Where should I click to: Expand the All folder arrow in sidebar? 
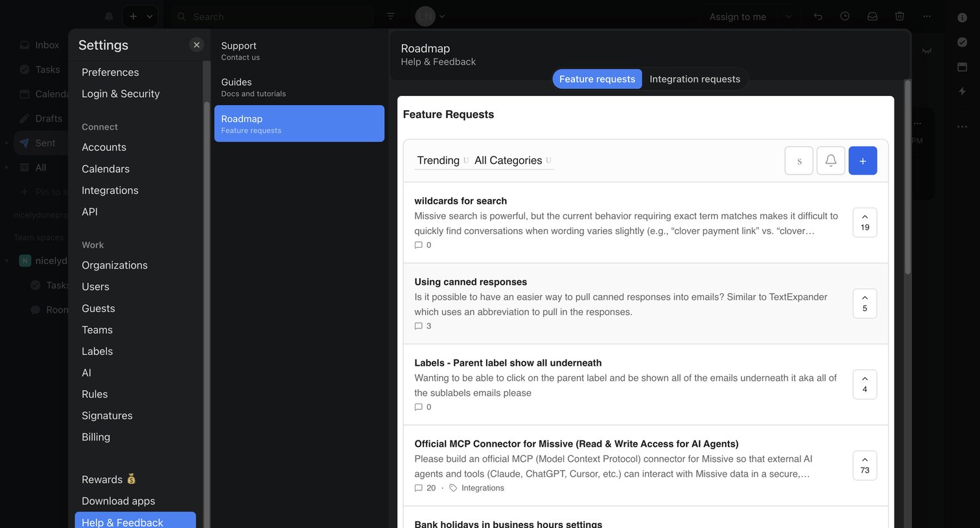[6, 167]
